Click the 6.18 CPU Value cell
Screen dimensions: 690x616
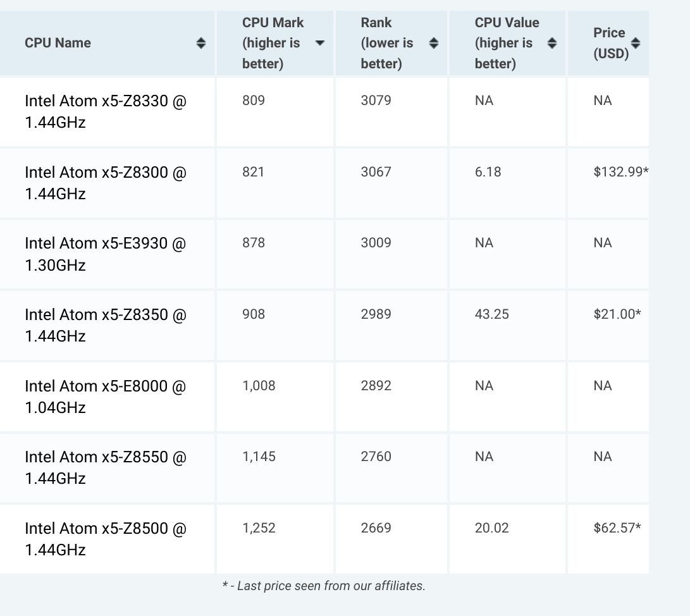pos(488,172)
